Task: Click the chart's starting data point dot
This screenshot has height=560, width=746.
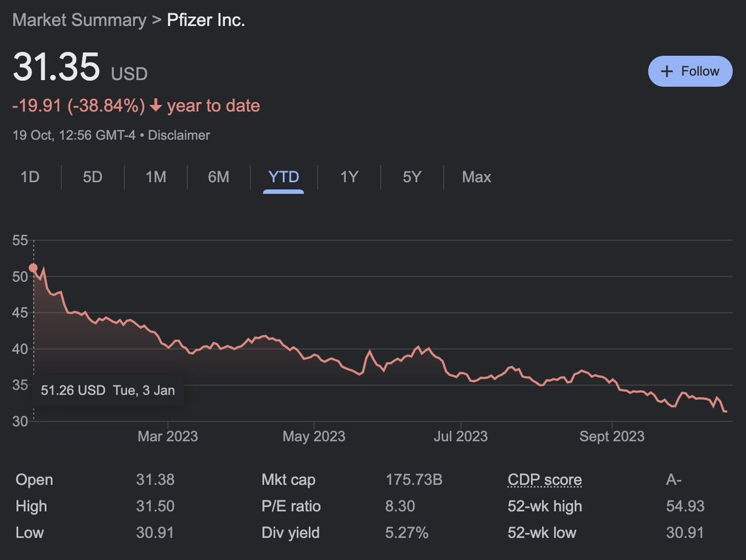Action: pyautogui.click(x=33, y=269)
